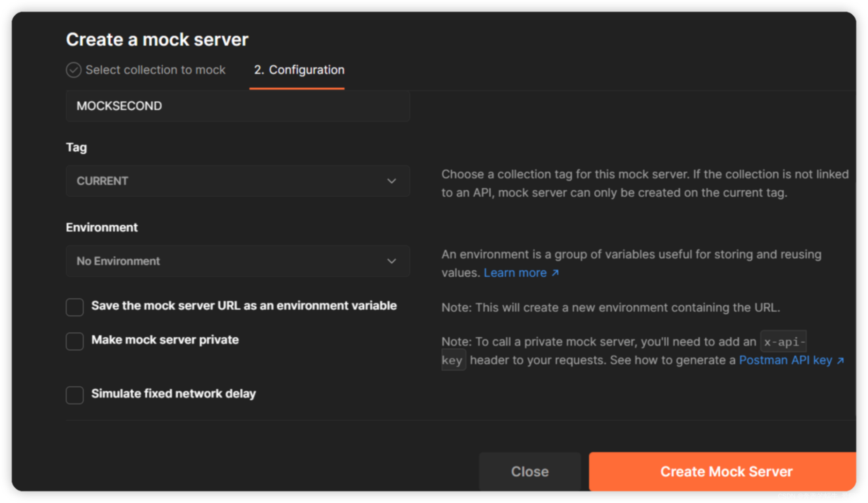Click the Close button
This screenshot has width=868, height=503.
click(x=529, y=471)
